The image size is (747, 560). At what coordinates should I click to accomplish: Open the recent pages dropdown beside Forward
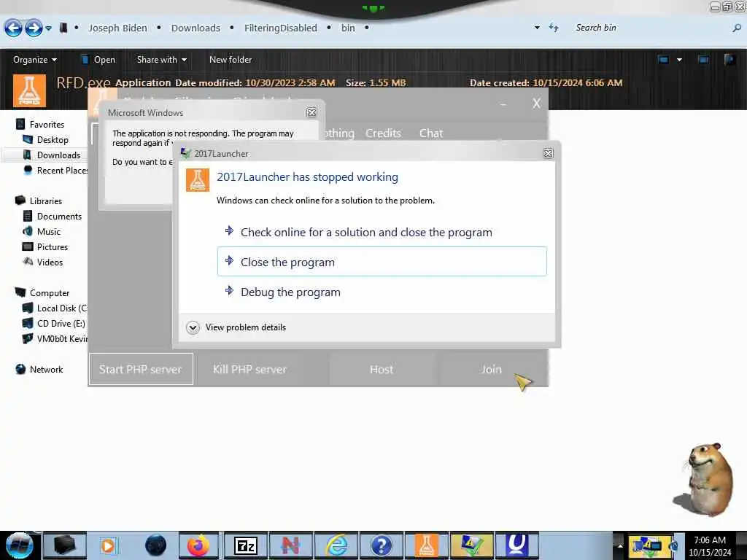coord(49,28)
